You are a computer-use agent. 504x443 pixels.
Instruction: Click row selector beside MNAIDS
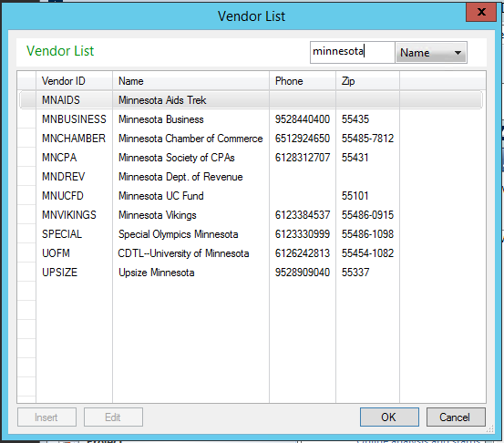[27, 100]
